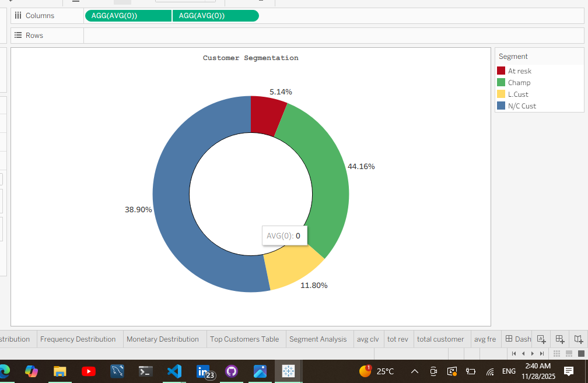Navigate to the last sheet
588x383 pixels.
click(541, 353)
